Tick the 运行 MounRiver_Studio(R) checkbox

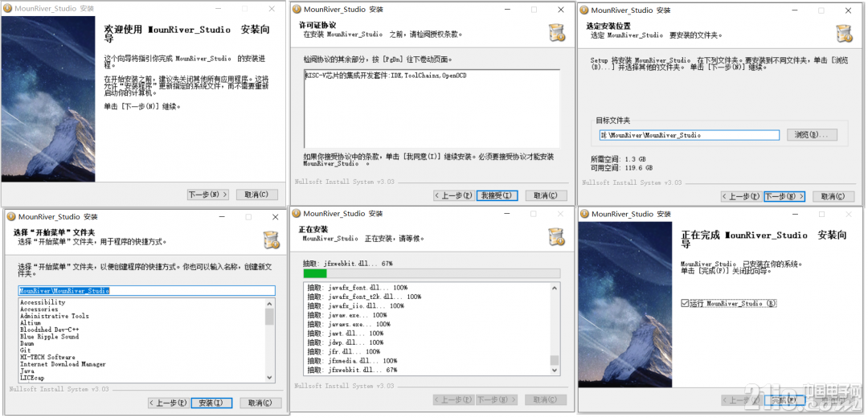pyautogui.click(x=686, y=303)
